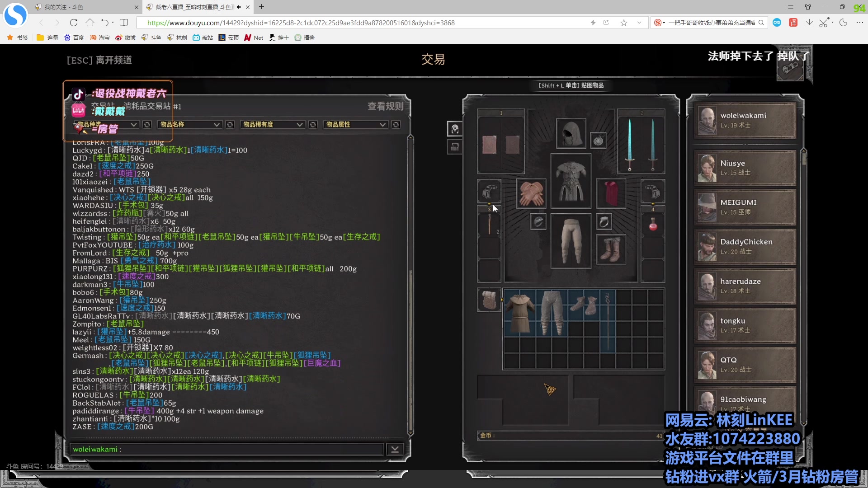
Task: Switch to 我的关注 - 斗鱼 tab
Action: pyautogui.click(x=86, y=7)
